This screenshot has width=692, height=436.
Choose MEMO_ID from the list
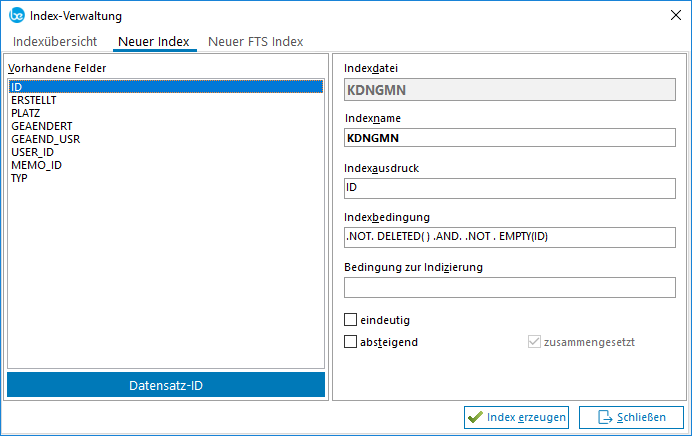click(x=36, y=166)
